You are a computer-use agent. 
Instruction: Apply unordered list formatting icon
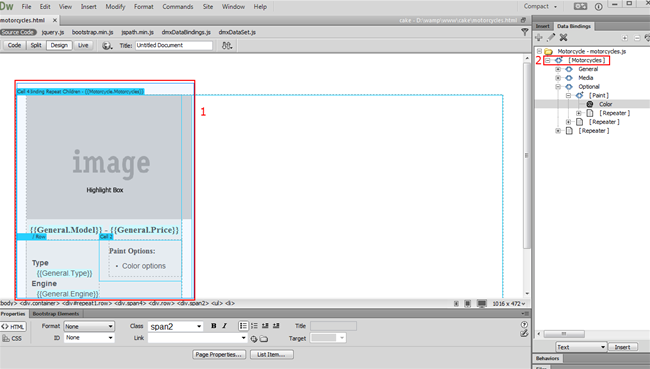coord(243,326)
